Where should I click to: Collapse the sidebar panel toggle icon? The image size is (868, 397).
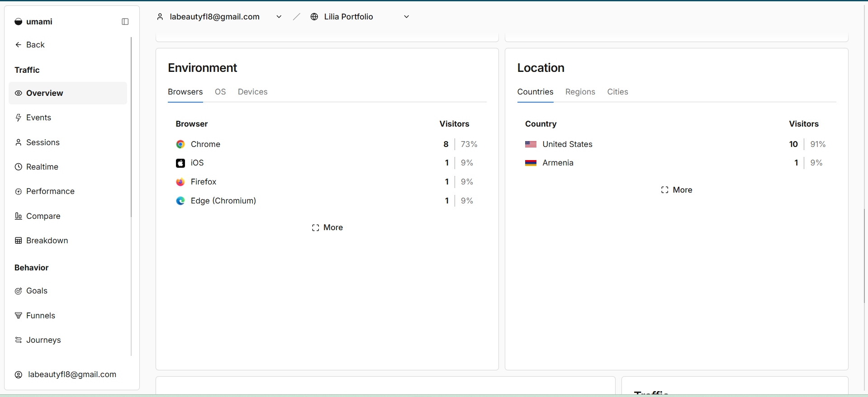(x=125, y=22)
